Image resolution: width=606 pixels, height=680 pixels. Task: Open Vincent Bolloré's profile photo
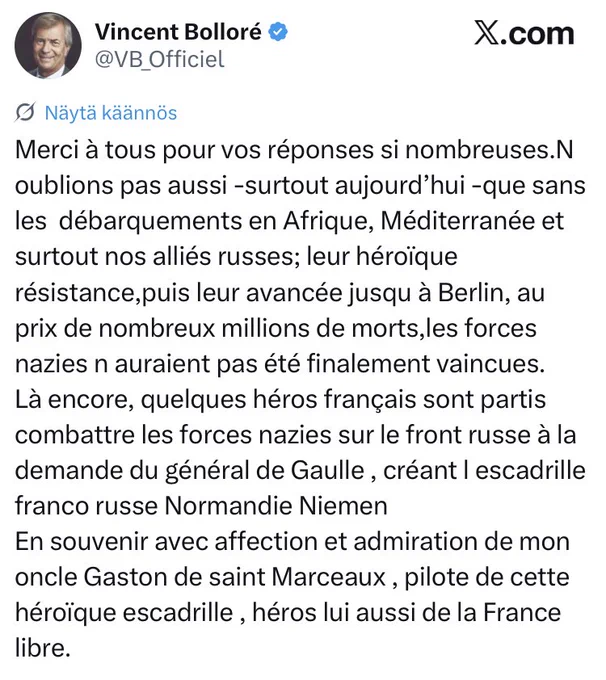pos(48,46)
